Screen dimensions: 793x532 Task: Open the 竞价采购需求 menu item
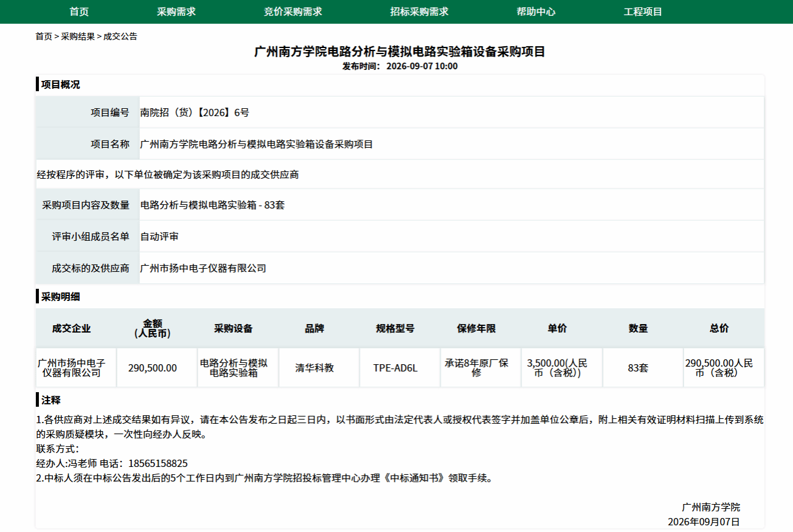[293, 12]
